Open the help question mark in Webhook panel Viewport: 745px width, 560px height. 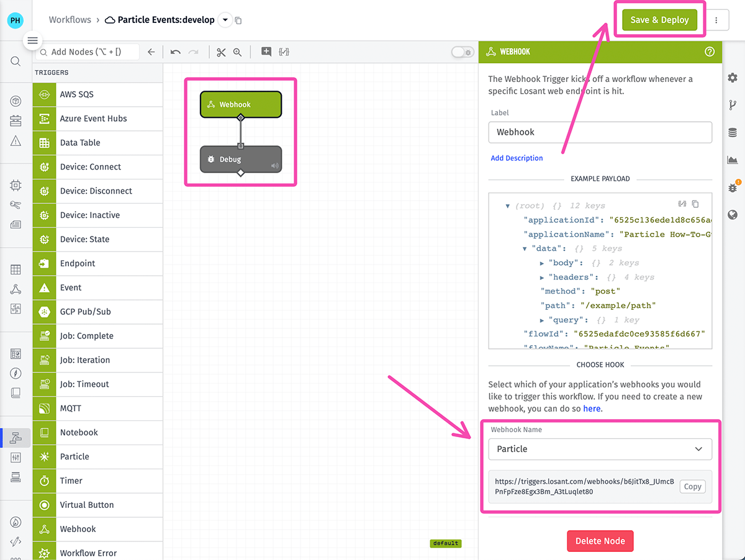(x=710, y=52)
